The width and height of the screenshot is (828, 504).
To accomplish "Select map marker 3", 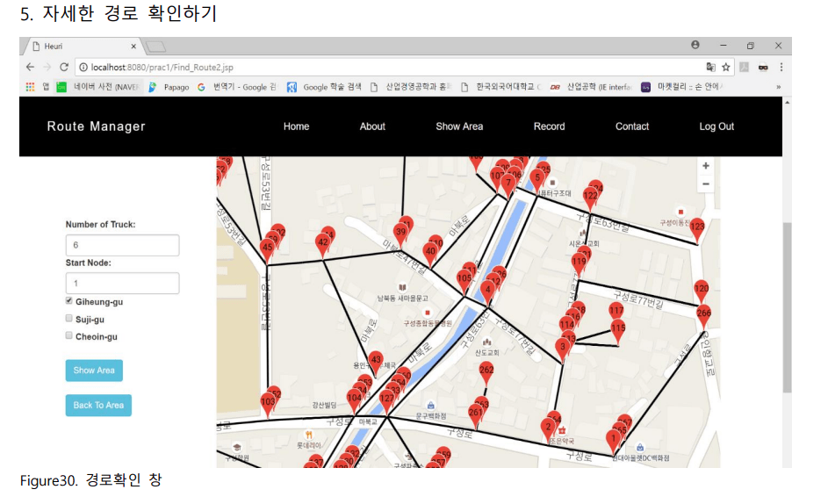I will (563, 349).
